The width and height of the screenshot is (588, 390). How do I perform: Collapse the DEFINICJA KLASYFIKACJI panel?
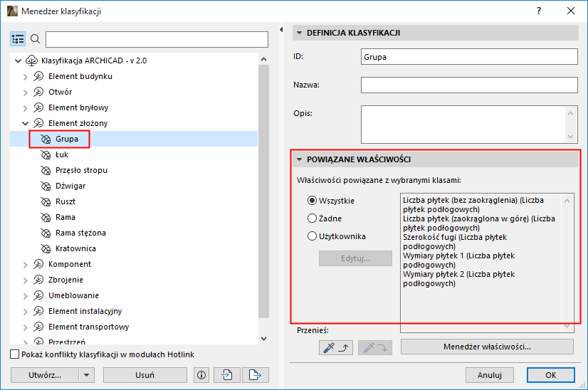(x=299, y=33)
